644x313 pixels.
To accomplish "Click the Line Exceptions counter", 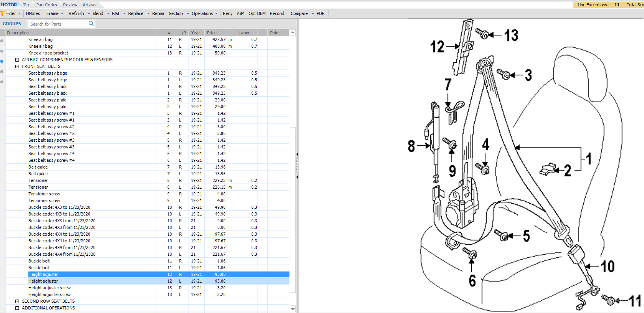I will tap(598, 5).
